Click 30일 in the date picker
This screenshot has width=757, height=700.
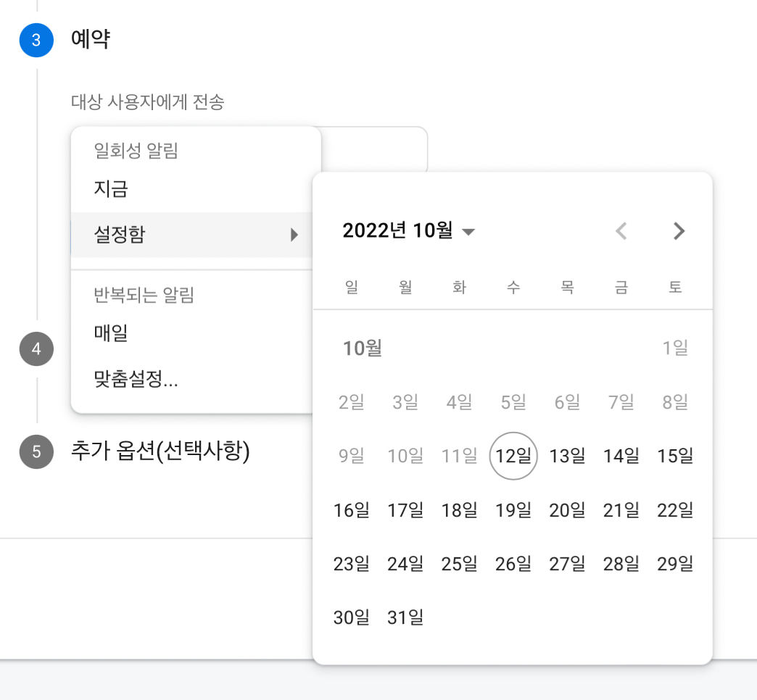click(352, 617)
